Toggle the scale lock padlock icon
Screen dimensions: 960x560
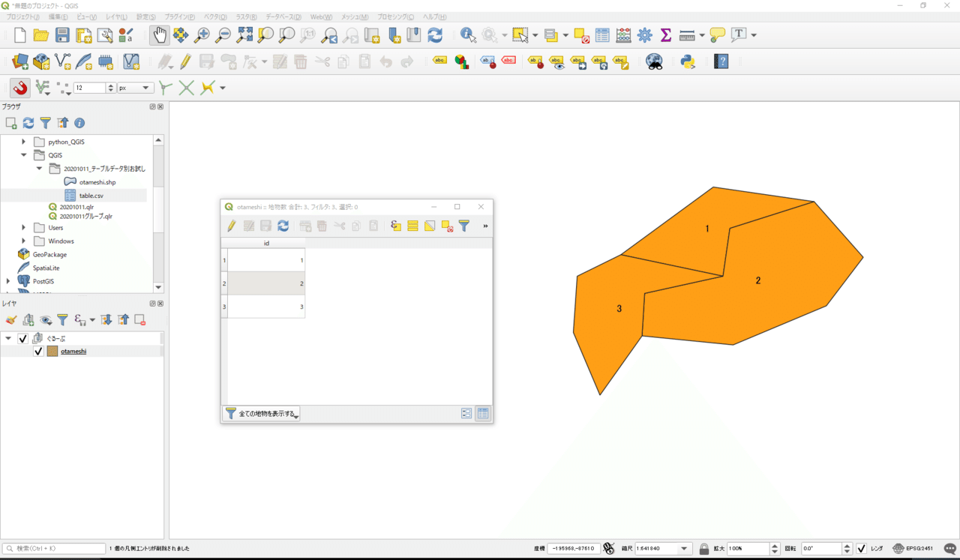(704, 549)
